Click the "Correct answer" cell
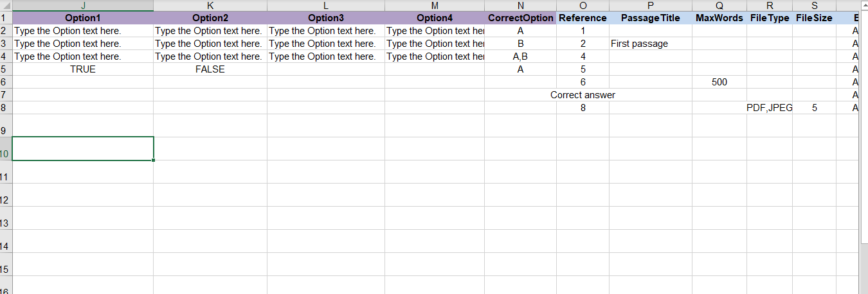The width and height of the screenshot is (868, 294). pos(583,95)
